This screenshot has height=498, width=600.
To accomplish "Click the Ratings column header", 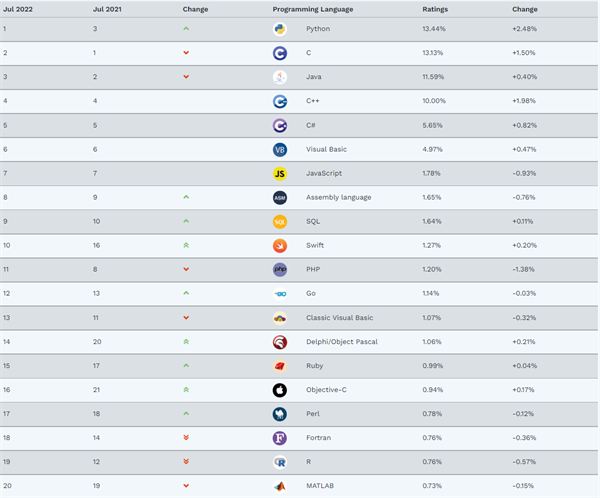I will 435,9.
